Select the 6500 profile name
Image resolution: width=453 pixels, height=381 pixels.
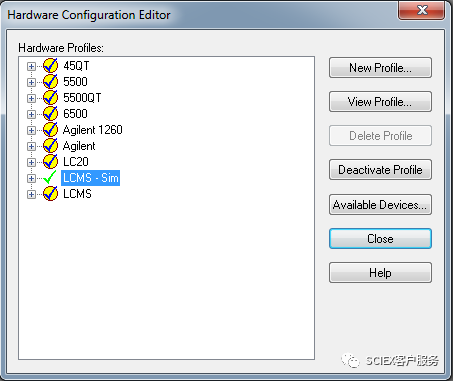coord(75,114)
